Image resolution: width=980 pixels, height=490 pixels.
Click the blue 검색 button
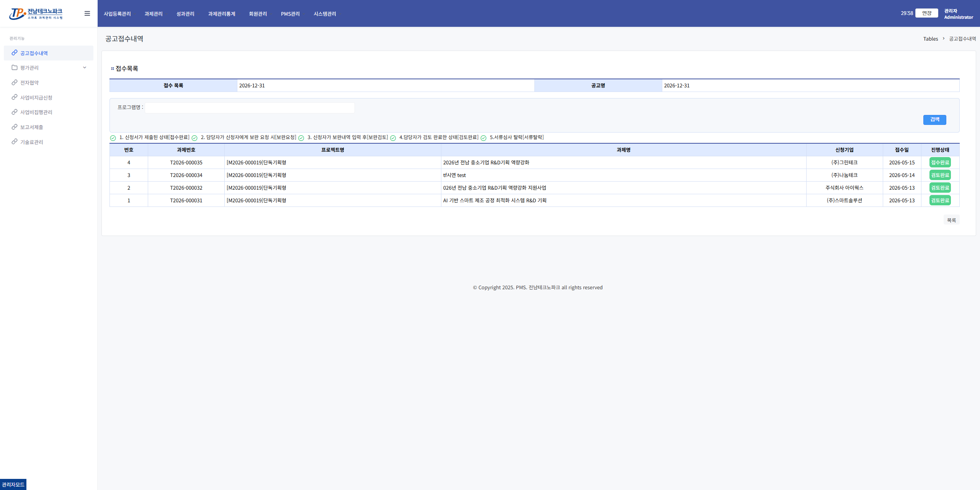pyautogui.click(x=934, y=120)
